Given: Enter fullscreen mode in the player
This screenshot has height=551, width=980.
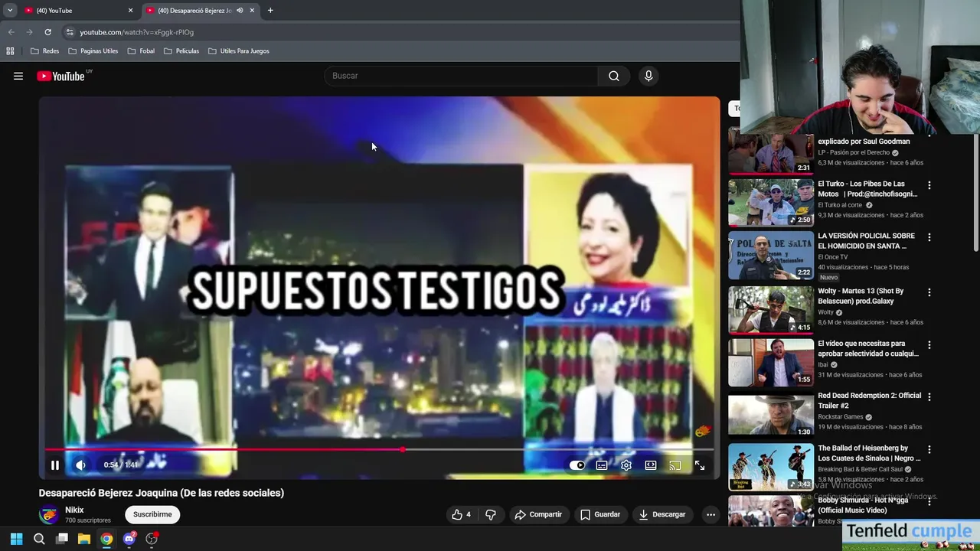Looking at the screenshot, I should pos(700,465).
